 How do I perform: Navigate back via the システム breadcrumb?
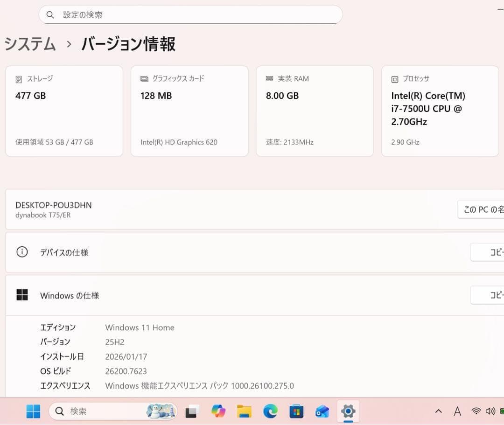[x=29, y=44]
